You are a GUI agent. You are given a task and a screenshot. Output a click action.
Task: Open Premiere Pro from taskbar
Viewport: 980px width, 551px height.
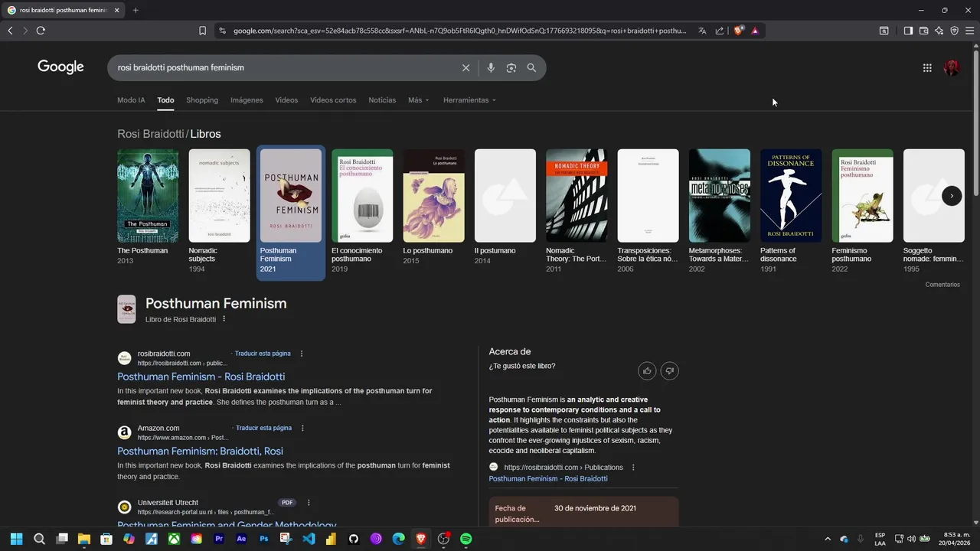coord(219,539)
